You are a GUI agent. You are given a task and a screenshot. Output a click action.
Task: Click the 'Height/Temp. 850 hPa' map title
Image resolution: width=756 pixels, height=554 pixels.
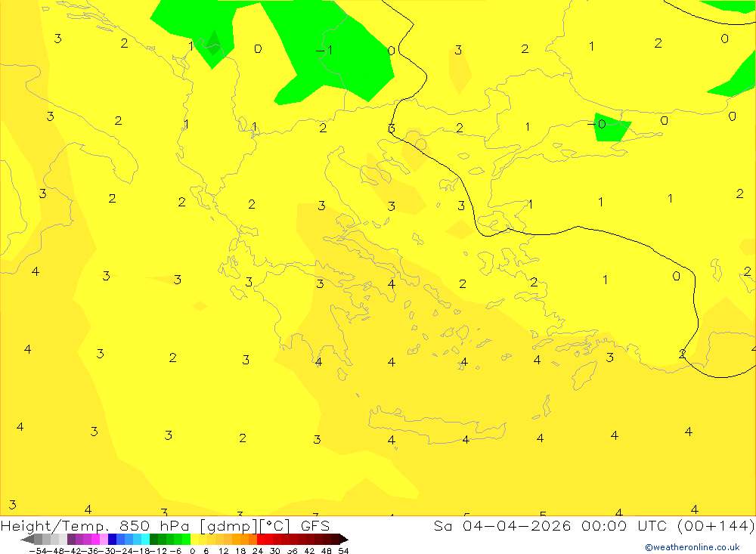click(x=96, y=525)
